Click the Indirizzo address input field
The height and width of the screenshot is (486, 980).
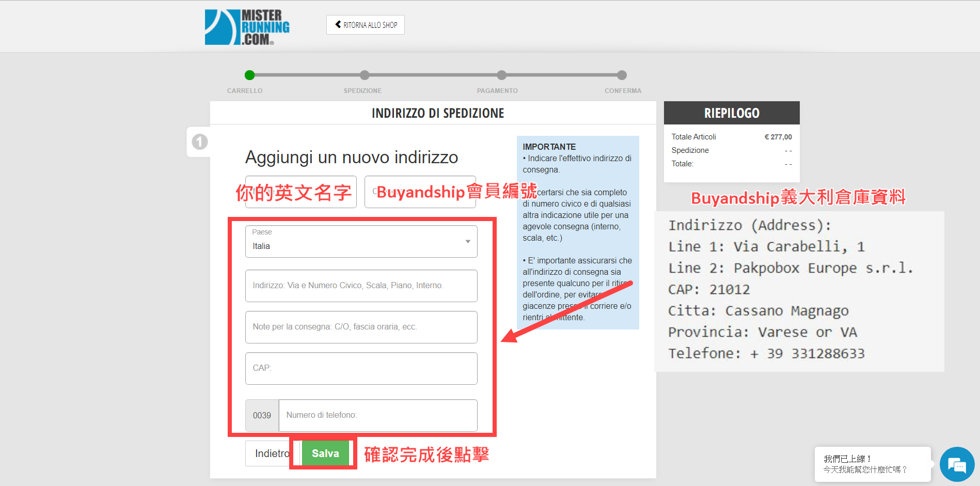[x=360, y=286]
